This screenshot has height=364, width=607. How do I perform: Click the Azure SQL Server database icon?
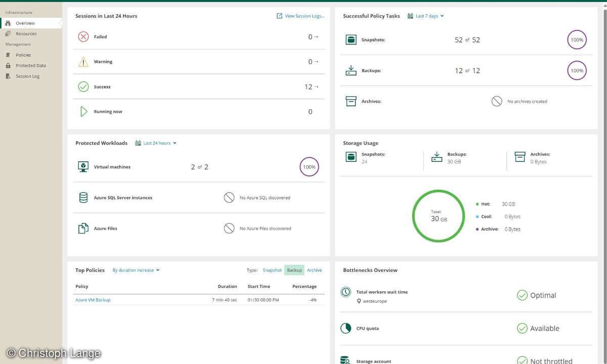tap(83, 198)
